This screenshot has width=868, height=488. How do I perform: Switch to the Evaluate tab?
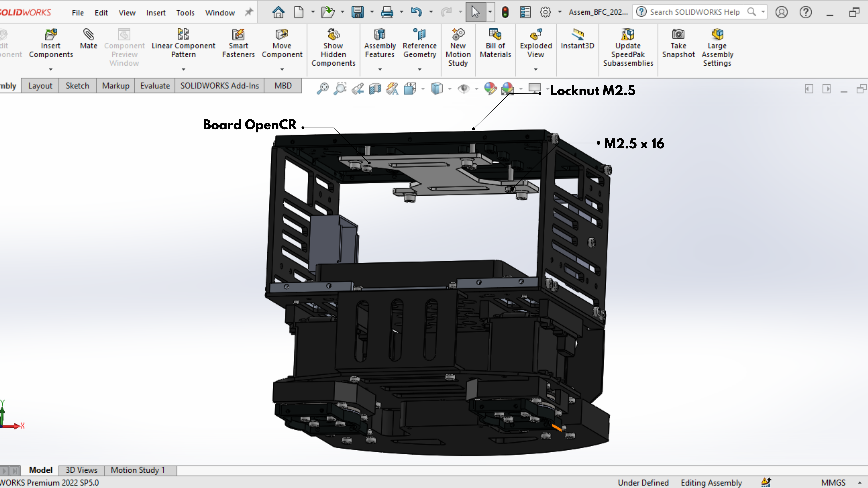(155, 86)
